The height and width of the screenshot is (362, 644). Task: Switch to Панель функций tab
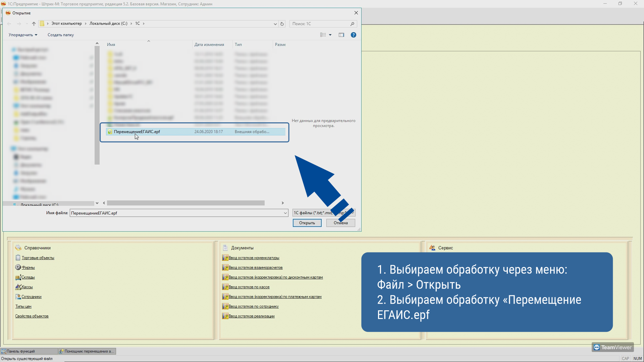[x=29, y=351]
